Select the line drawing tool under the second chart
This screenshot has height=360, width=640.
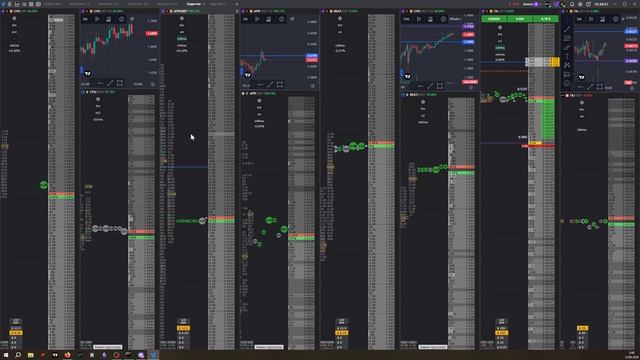(x=270, y=84)
